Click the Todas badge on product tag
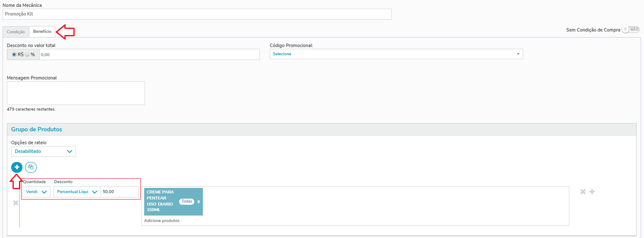The width and height of the screenshot is (644, 238). [186, 202]
